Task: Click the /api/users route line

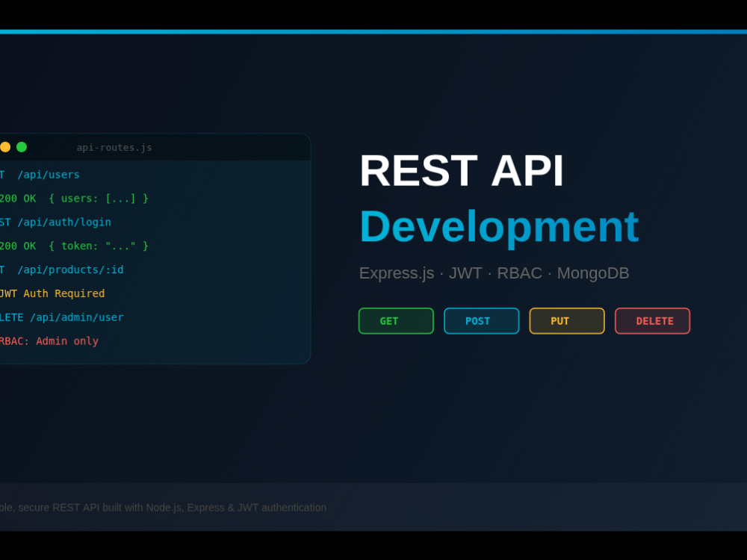Action: pyautogui.click(x=40, y=175)
